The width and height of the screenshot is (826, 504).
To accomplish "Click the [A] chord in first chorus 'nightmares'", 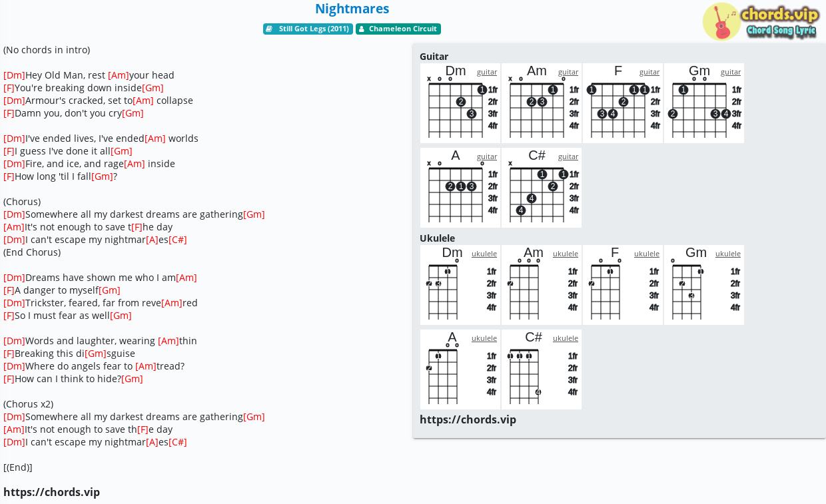I will (152, 240).
